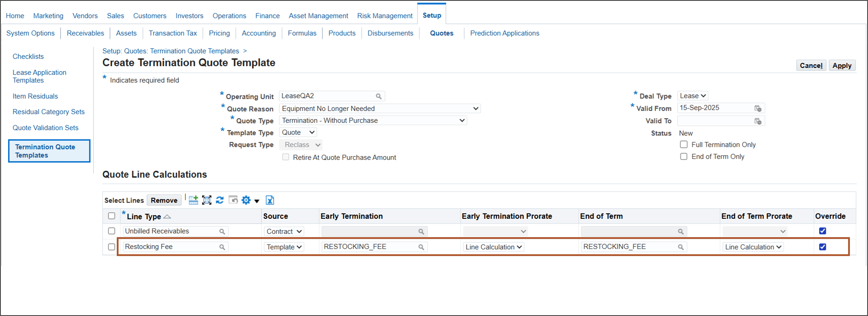Click the detach table icon
Image resolution: width=868 pixels, height=316 pixels.
207,200
